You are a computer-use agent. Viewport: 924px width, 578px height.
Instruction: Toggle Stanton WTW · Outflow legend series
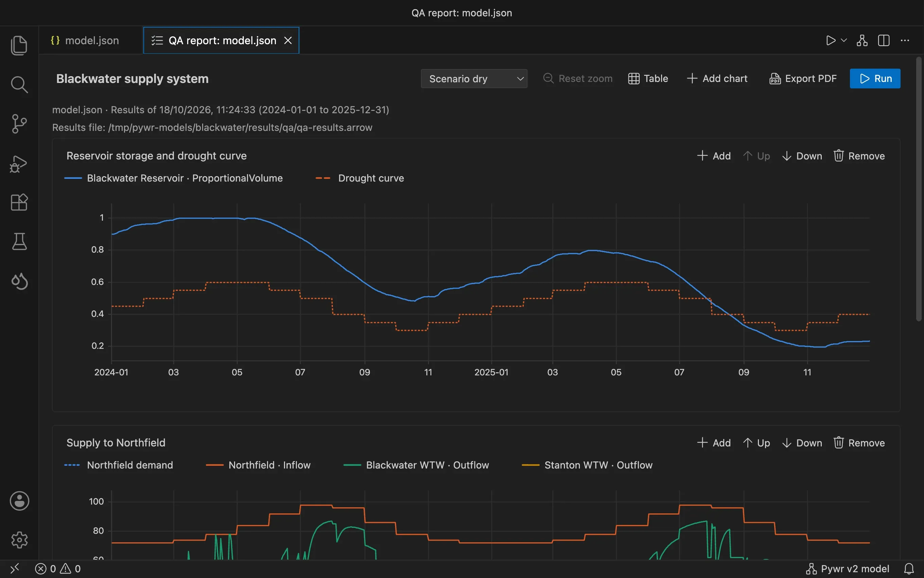587,465
